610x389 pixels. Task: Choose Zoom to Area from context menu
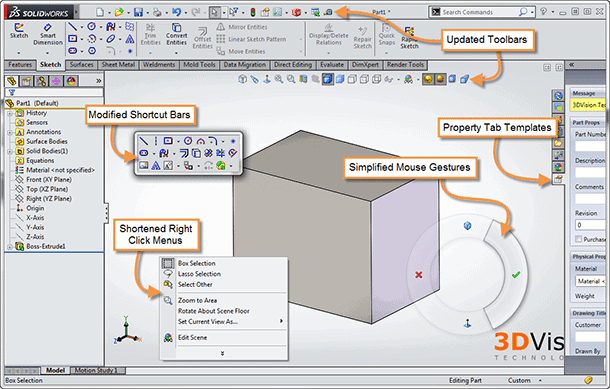click(197, 300)
